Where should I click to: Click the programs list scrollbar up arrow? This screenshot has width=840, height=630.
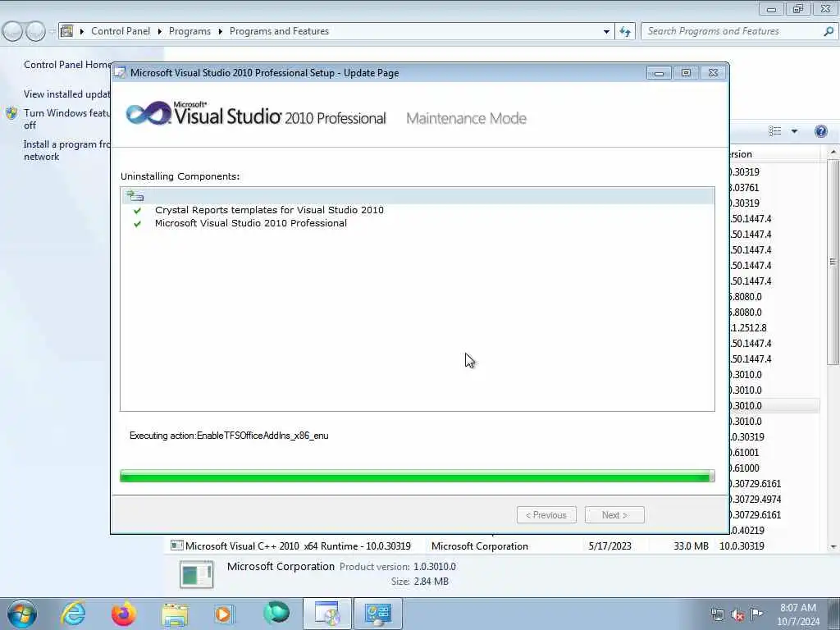(x=833, y=153)
